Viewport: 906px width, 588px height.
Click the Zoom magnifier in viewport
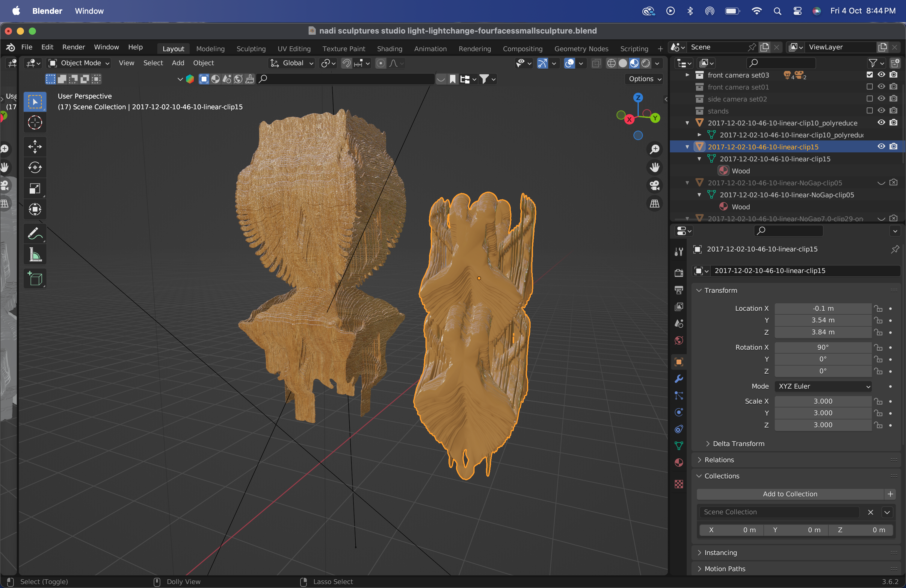(x=654, y=149)
